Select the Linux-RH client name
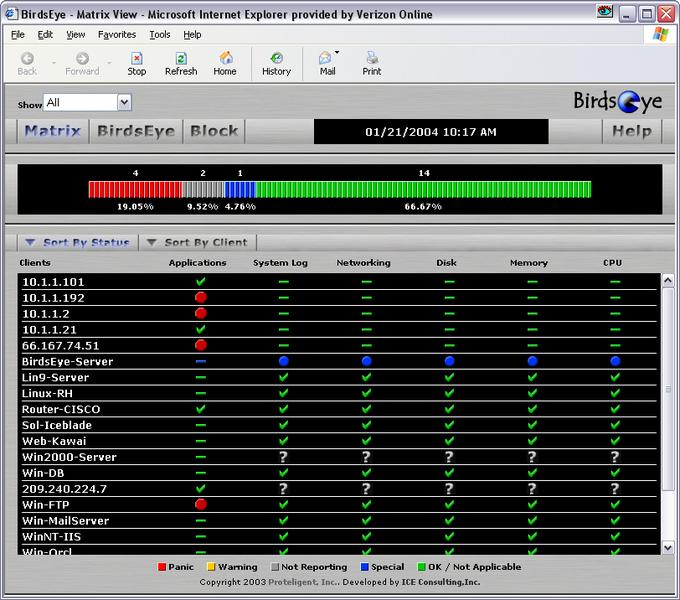The height and width of the screenshot is (600, 680). point(47,393)
